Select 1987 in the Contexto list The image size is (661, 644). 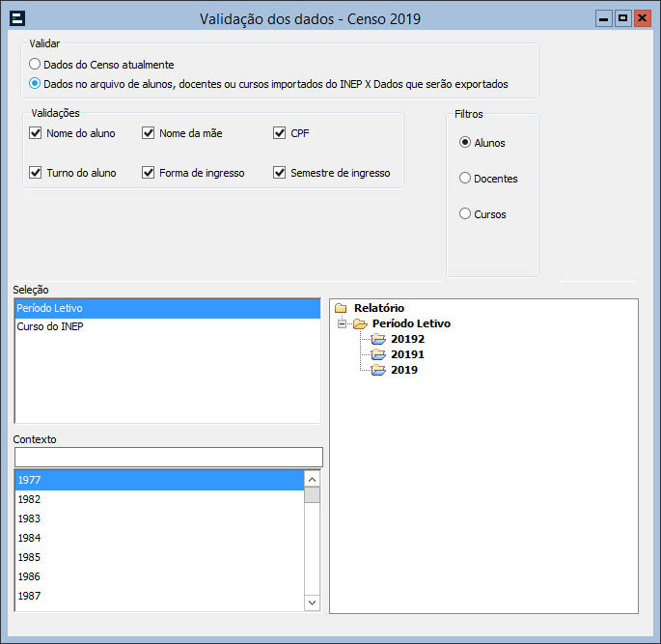[160, 596]
